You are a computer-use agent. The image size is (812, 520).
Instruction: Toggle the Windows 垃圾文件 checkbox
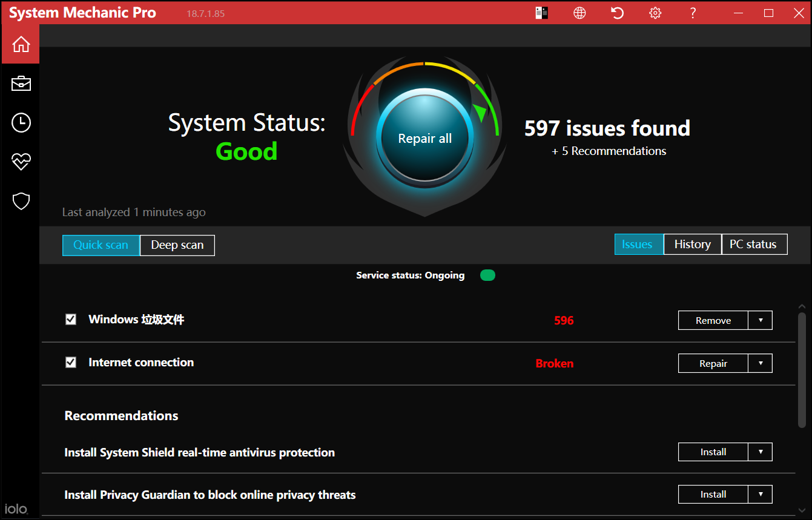point(71,319)
